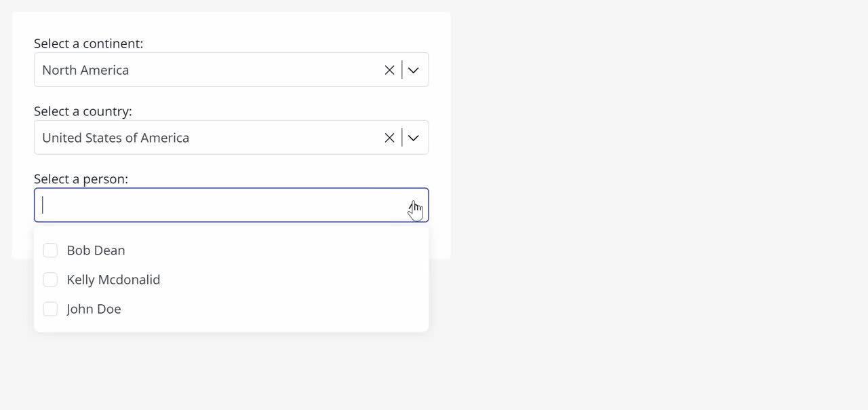
Task: Collapse the person dropdown using its chevron
Action: (413, 205)
